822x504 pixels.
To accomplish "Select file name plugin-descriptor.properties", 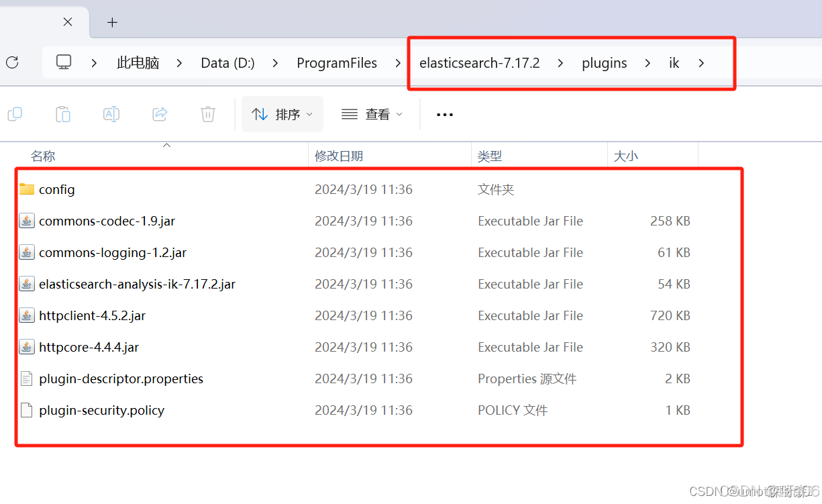I will click(121, 379).
